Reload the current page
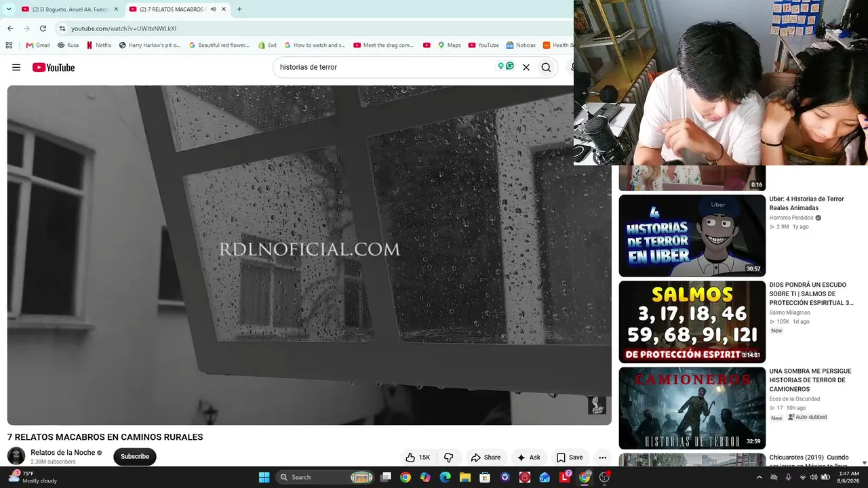The image size is (868, 488). 43,28
